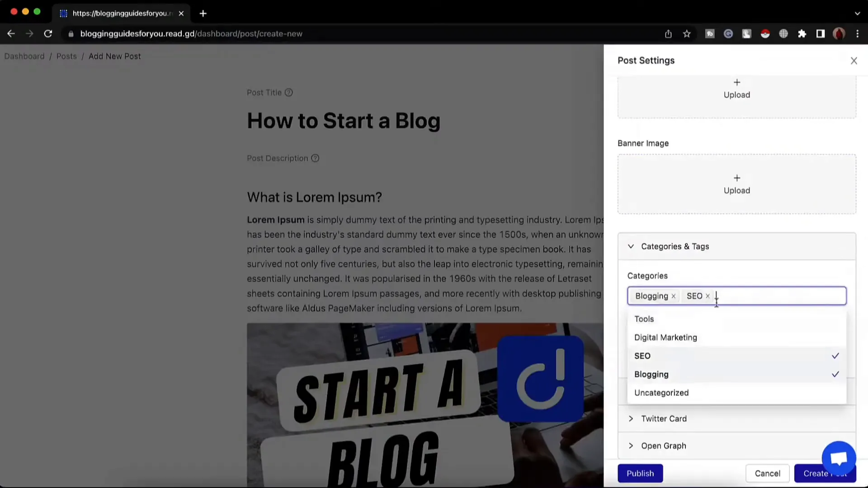The image size is (868, 488).
Task: Open a new browser tab
Action: pyautogui.click(x=203, y=14)
